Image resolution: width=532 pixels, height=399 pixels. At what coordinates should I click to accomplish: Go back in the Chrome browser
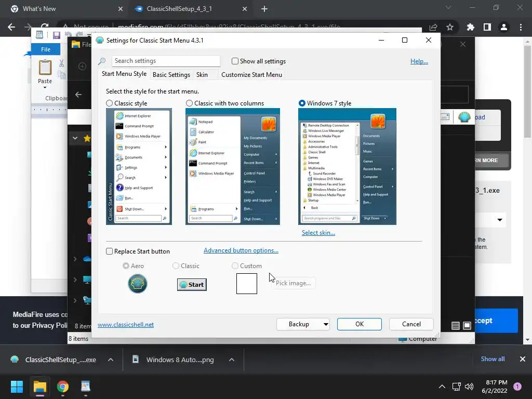point(11,27)
